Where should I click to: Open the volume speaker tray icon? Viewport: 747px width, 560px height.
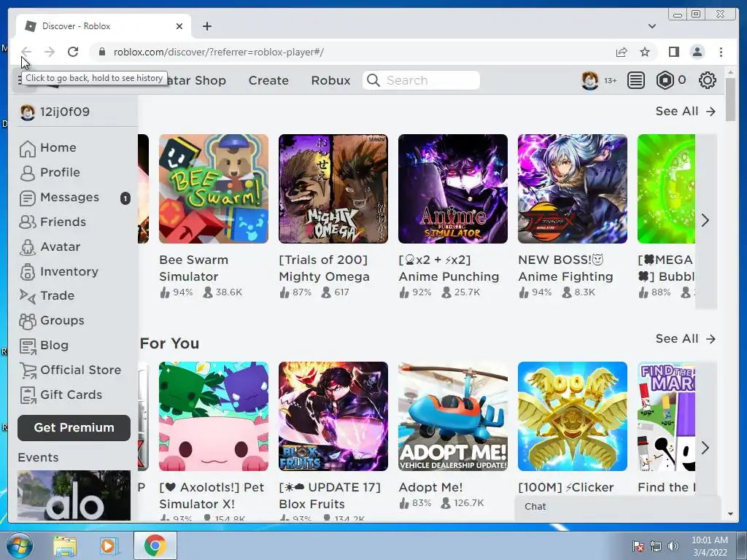673,546
